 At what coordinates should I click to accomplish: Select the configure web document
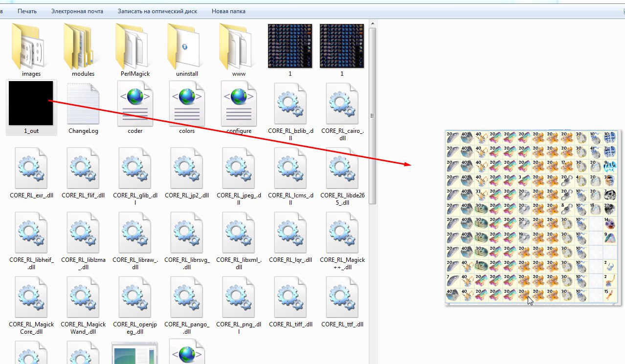pyautogui.click(x=239, y=107)
